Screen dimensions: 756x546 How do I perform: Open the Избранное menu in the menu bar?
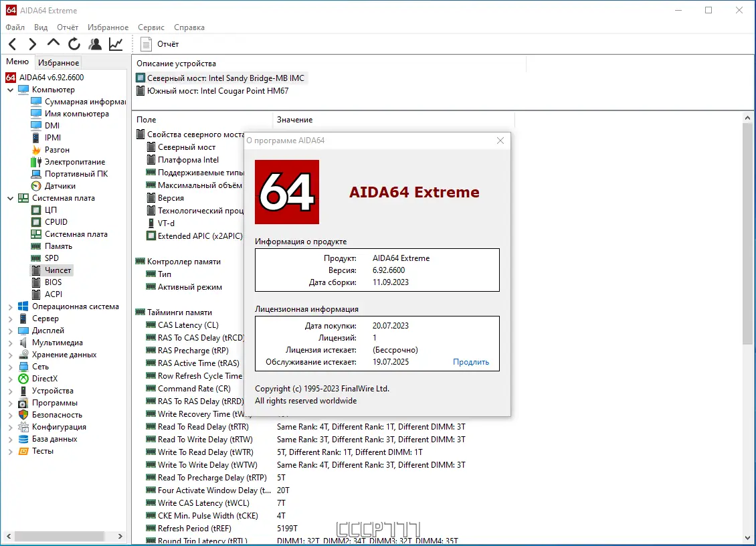point(108,27)
